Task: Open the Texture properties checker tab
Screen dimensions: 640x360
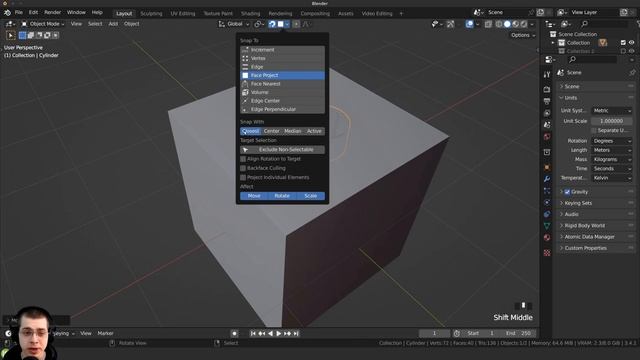Action: [x=547, y=253]
